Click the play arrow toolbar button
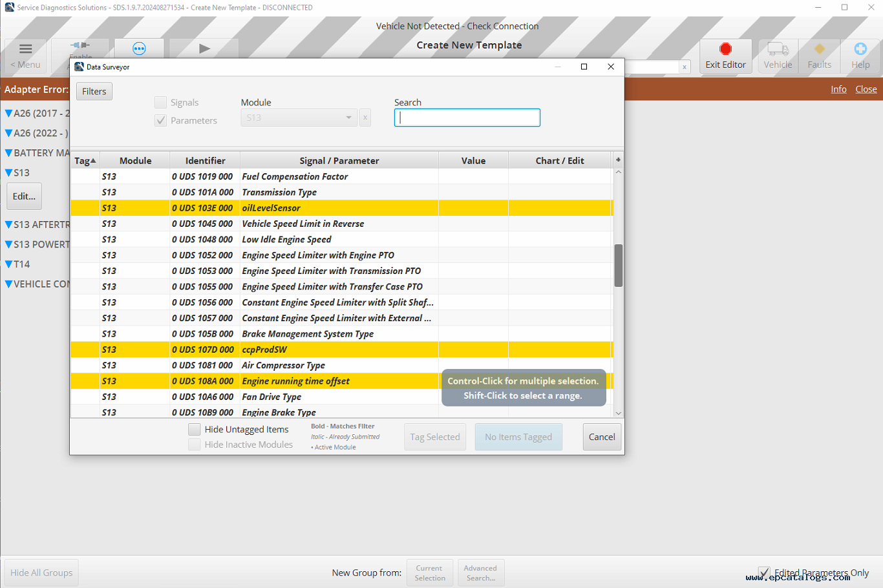 click(x=204, y=48)
